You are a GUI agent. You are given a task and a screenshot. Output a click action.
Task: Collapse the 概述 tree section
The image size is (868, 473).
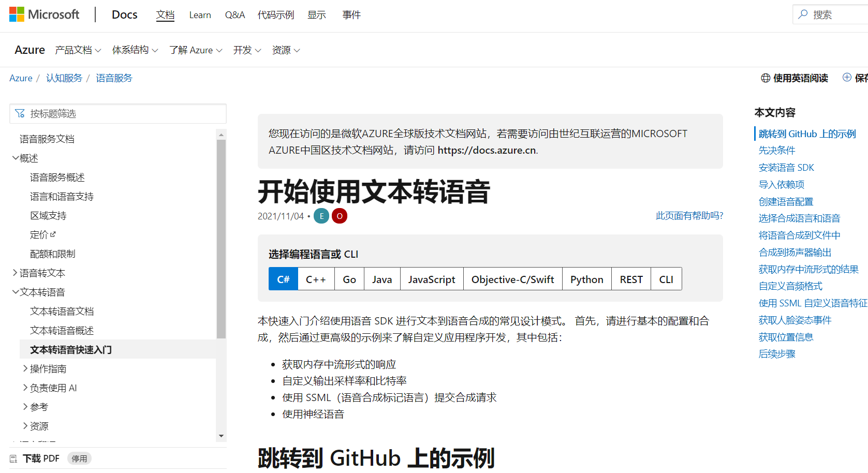click(16, 158)
